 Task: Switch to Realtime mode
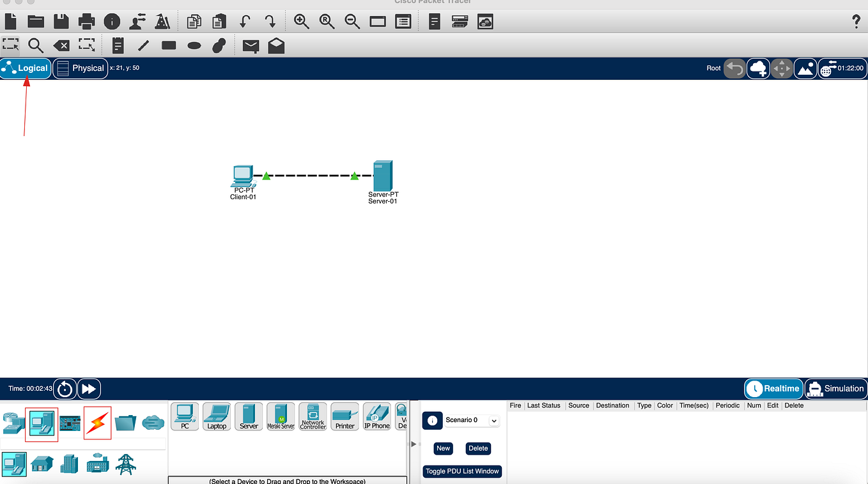[x=773, y=388]
